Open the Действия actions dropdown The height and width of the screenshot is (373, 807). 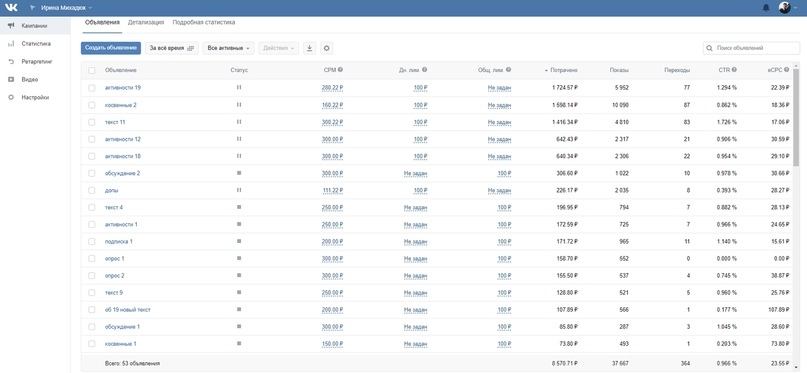point(278,48)
